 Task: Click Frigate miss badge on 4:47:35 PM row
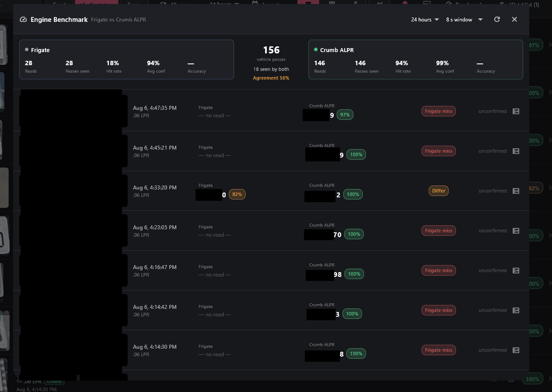[x=439, y=111]
